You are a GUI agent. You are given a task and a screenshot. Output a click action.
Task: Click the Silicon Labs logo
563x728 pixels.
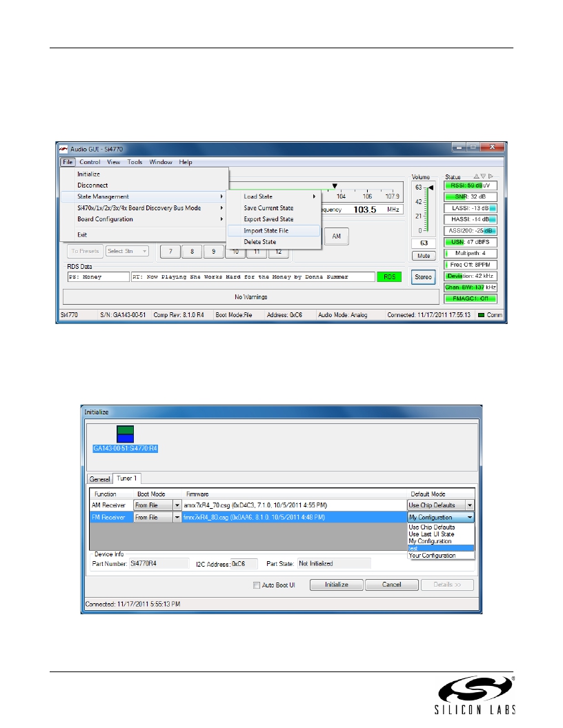tap(475, 695)
